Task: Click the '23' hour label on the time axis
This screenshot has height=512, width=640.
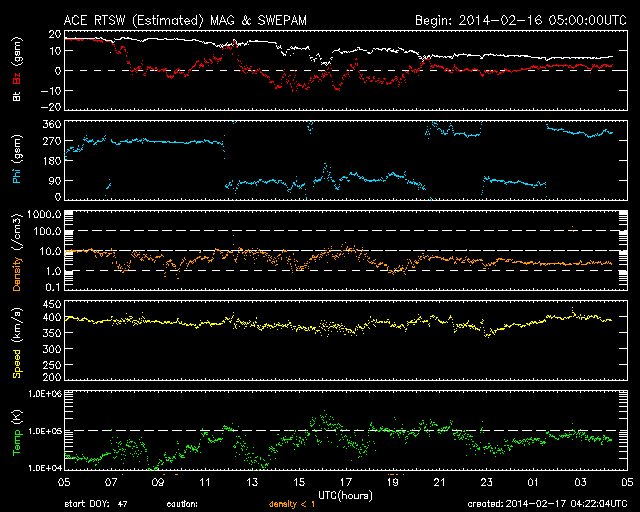Action: tap(487, 482)
